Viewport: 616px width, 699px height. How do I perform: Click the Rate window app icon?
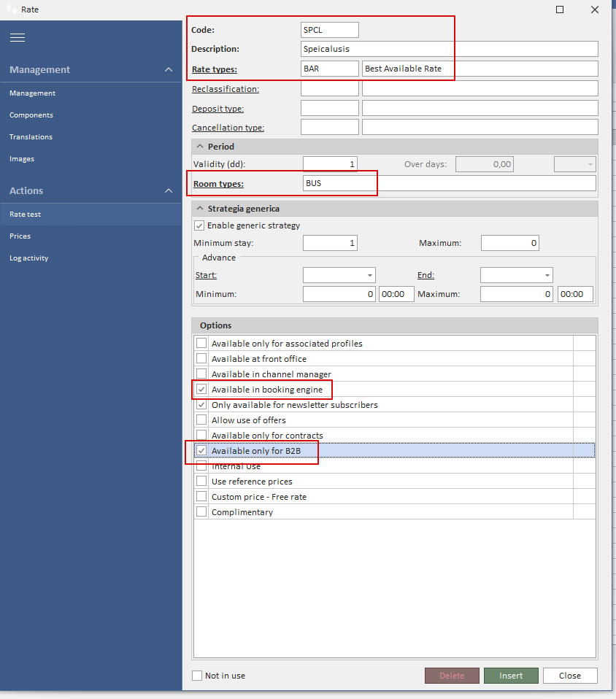pyautogui.click(x=11, y=9)
